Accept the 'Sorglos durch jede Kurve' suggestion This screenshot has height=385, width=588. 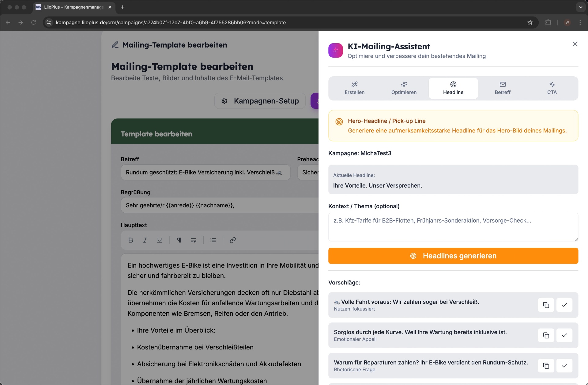564,335
